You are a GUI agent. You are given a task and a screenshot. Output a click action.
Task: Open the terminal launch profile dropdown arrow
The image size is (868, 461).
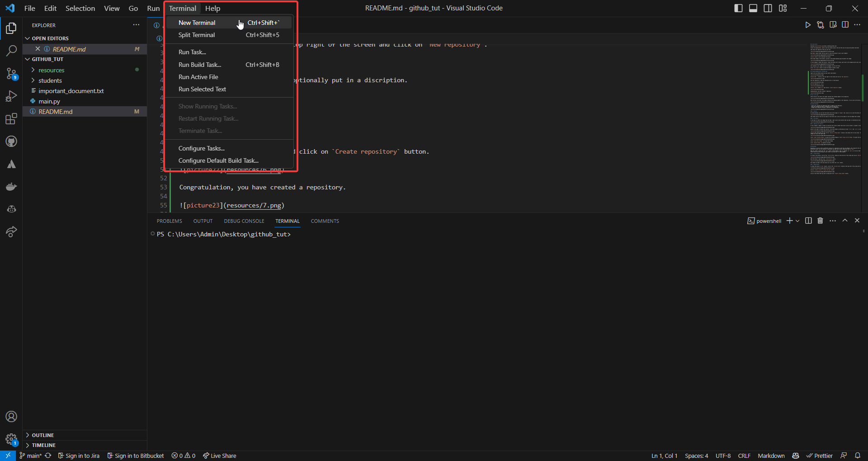797,221
